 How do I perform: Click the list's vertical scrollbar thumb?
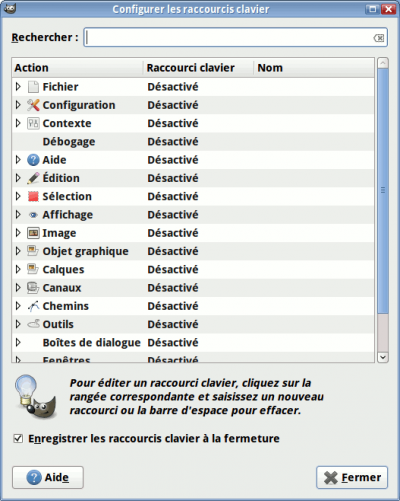tap(383, 191)
